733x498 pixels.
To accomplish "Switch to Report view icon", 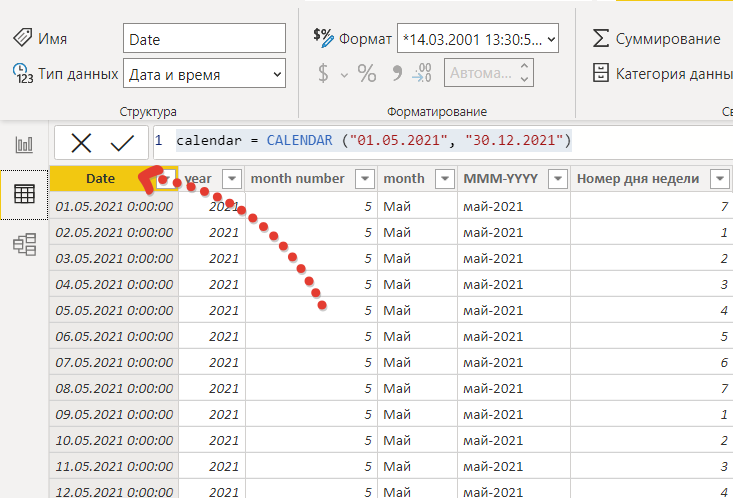I will coord(24,144).
